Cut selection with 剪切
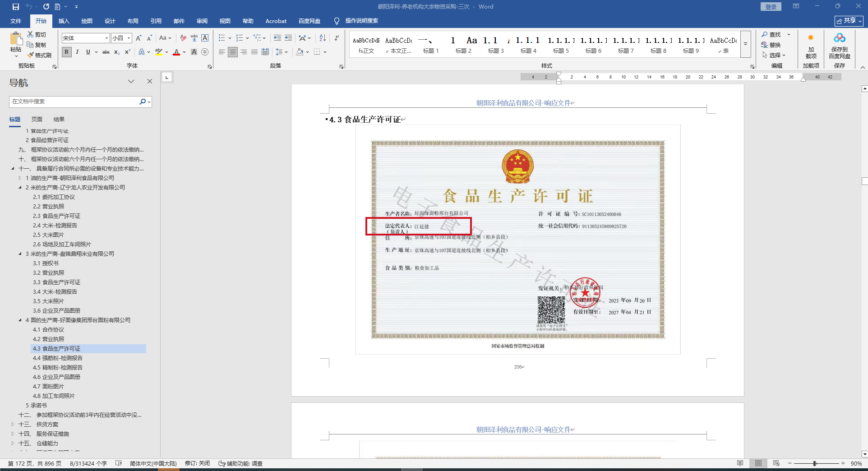The width and height of the screenshot is (868, 471). pyautogui.click(x=37, y=34)
